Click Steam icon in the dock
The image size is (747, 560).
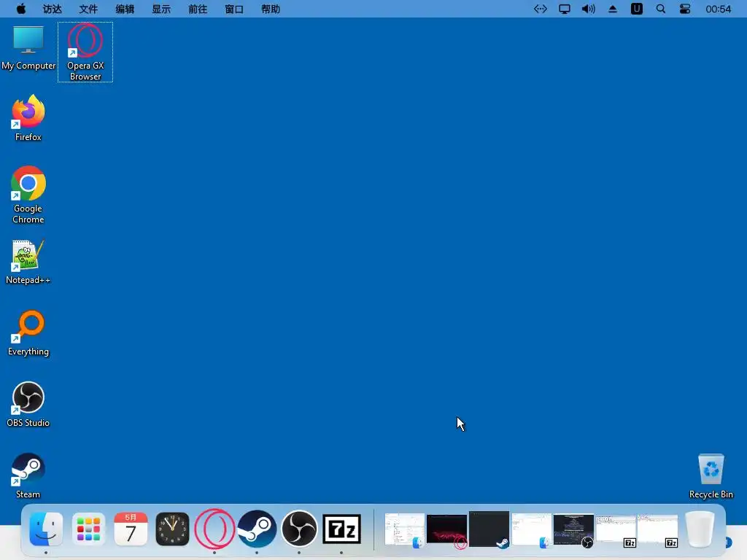tap(257, 529)
